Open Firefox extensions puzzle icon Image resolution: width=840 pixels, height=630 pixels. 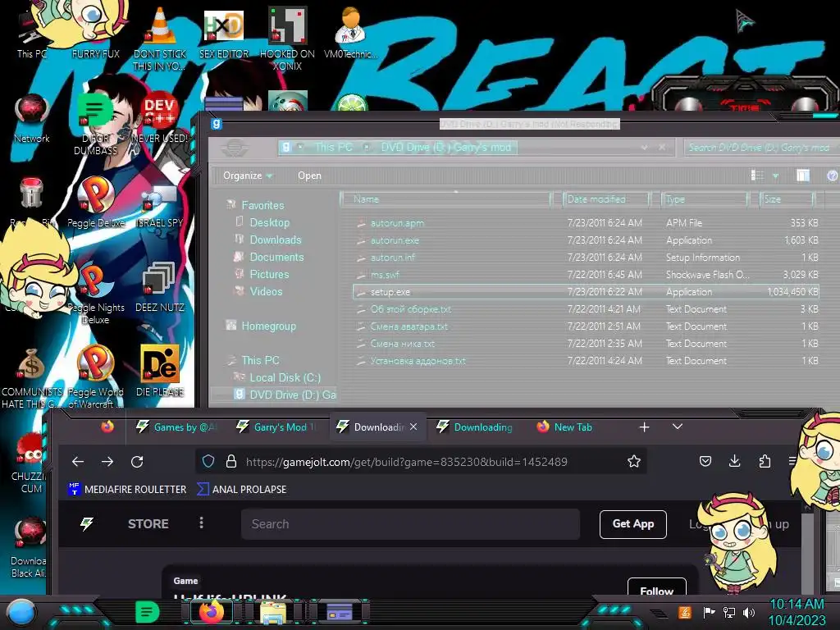[x=765, y=461]
